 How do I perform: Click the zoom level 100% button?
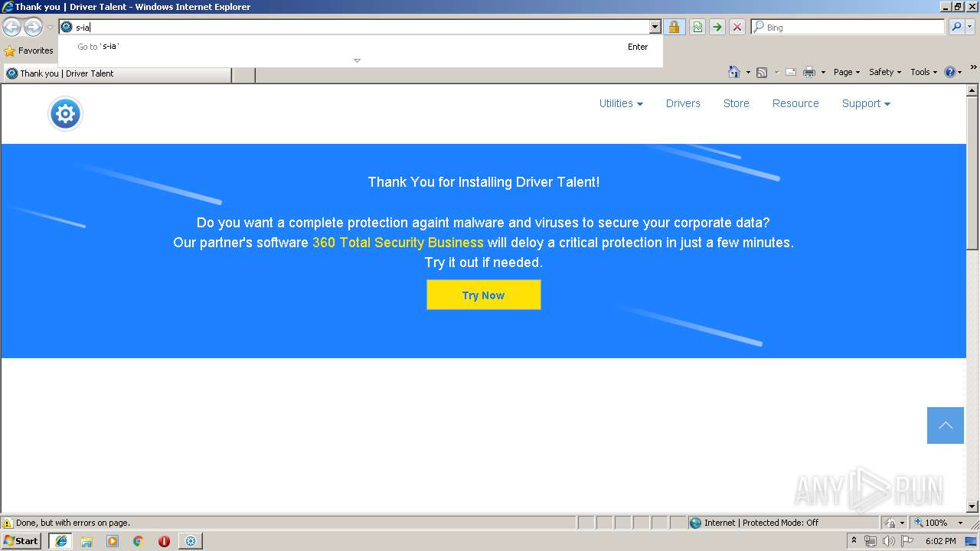pyautogui.click(x=931, y=523)
